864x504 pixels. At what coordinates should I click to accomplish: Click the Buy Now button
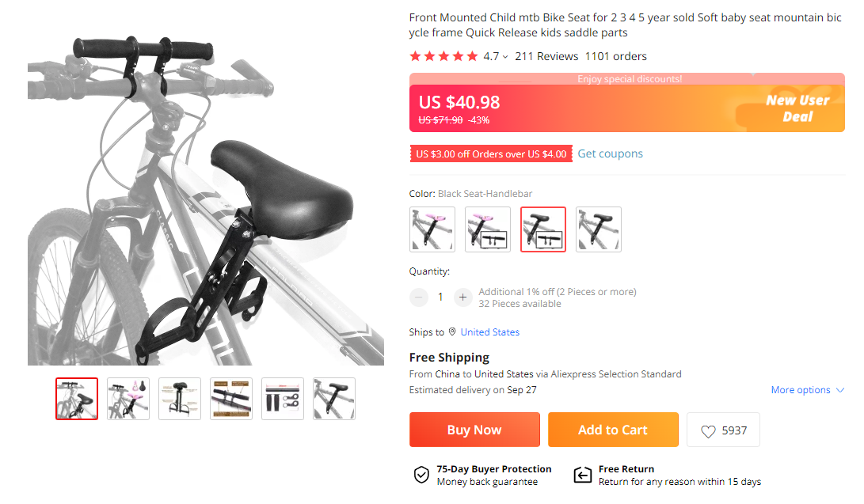click(474, 430)
